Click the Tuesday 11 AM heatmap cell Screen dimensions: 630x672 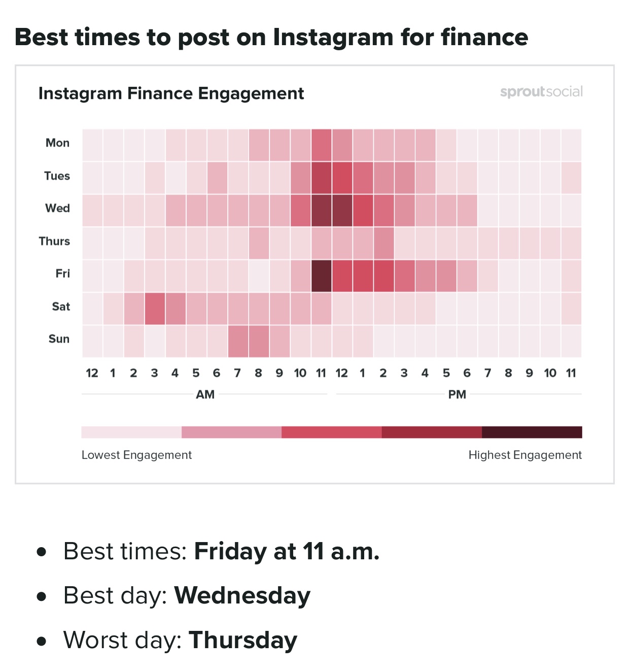(x=321, y=178)
